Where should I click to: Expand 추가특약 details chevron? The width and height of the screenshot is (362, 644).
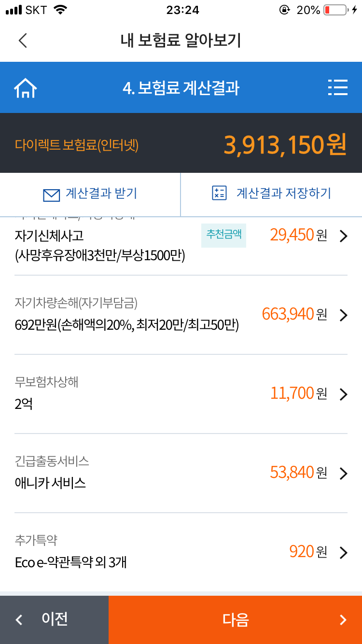pos(343,553)
